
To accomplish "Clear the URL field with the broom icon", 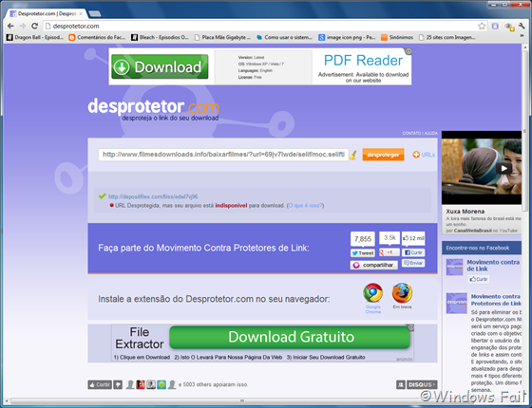I will tap(353, 155).
